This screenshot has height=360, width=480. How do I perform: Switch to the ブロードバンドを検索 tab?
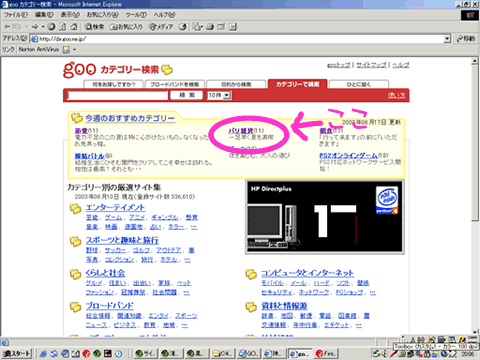[x=175, y=84]
